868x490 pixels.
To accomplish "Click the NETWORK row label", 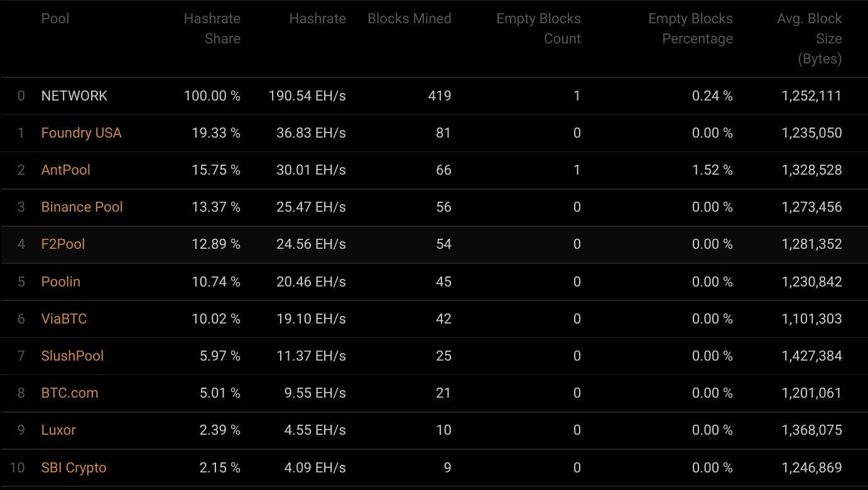I will pos(74,96).
